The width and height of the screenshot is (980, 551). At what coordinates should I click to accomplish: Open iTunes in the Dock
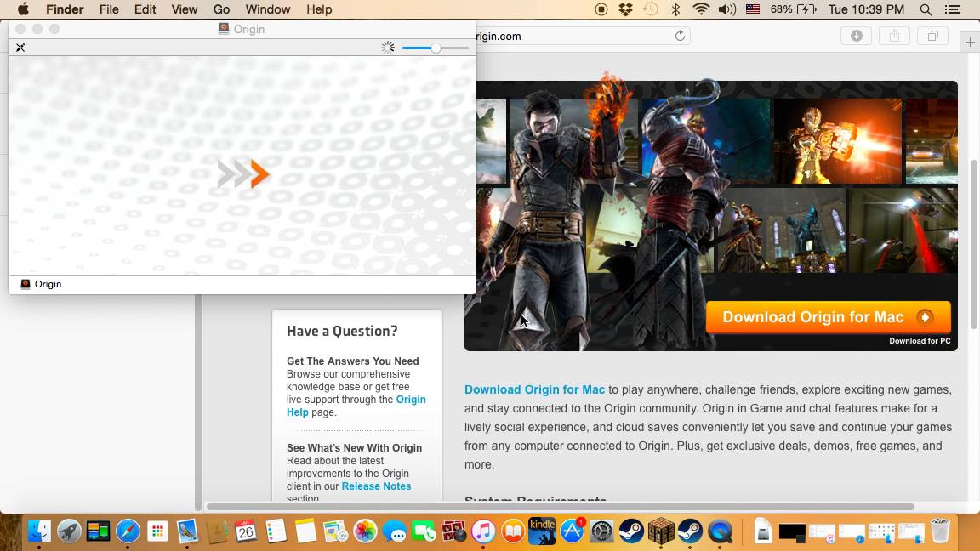coord(483,531)
